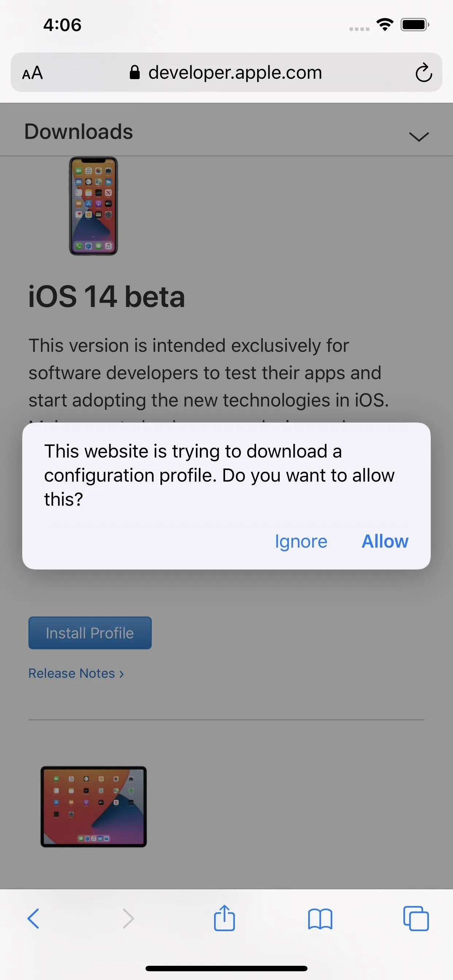Tap the Safari reload page icon
Image resolution: width=453 pixels, height=980 pixels.
pyautogui.click(x=423, y=72)
